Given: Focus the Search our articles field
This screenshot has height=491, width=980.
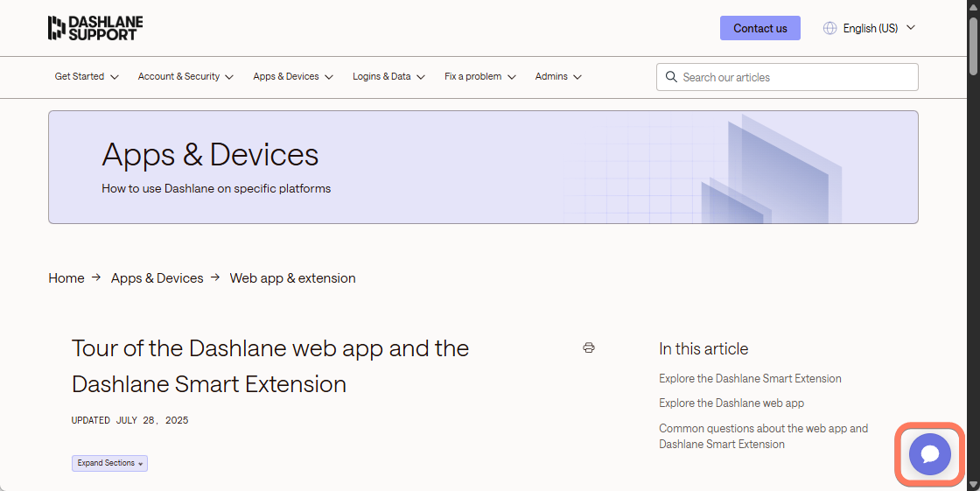Looking at the screenshot, I should [x=787, y=77].
